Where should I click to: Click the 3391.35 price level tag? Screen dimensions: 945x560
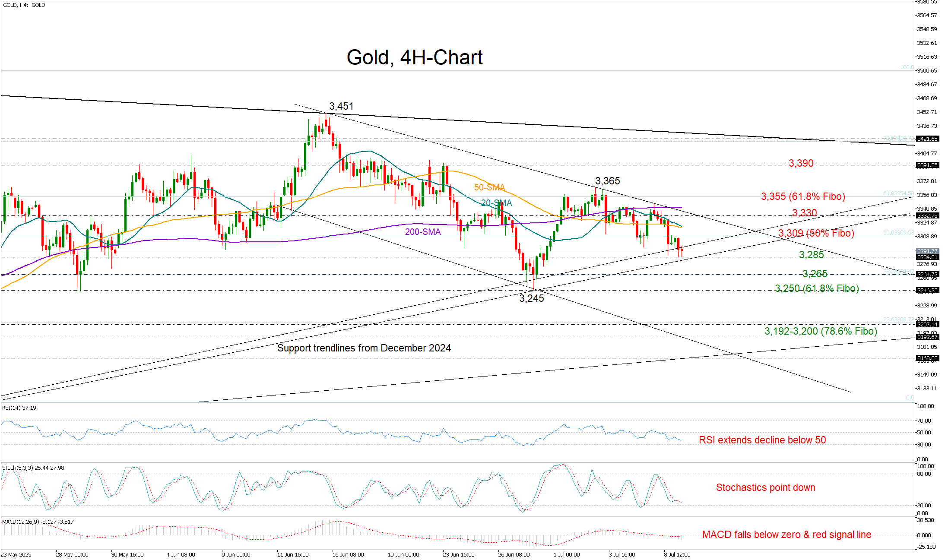[927, 165]
